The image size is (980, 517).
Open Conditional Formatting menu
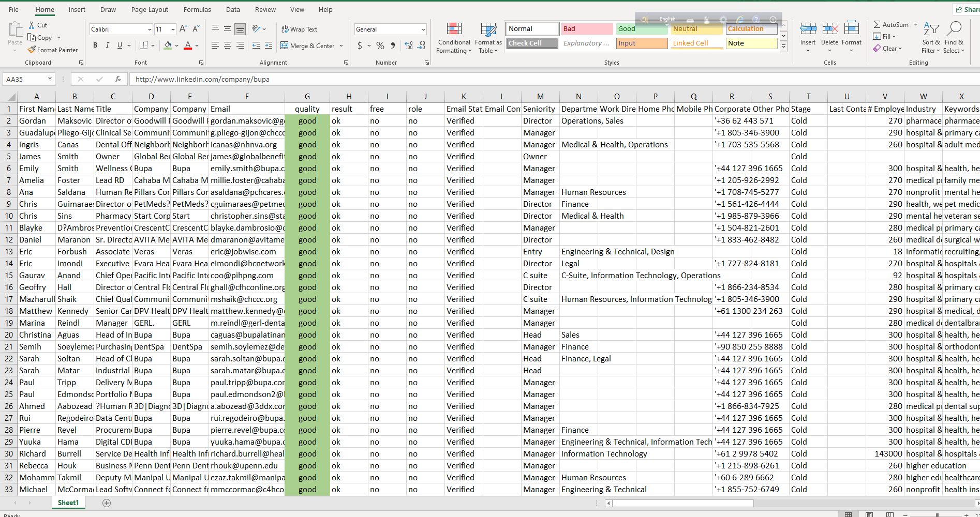453,38
